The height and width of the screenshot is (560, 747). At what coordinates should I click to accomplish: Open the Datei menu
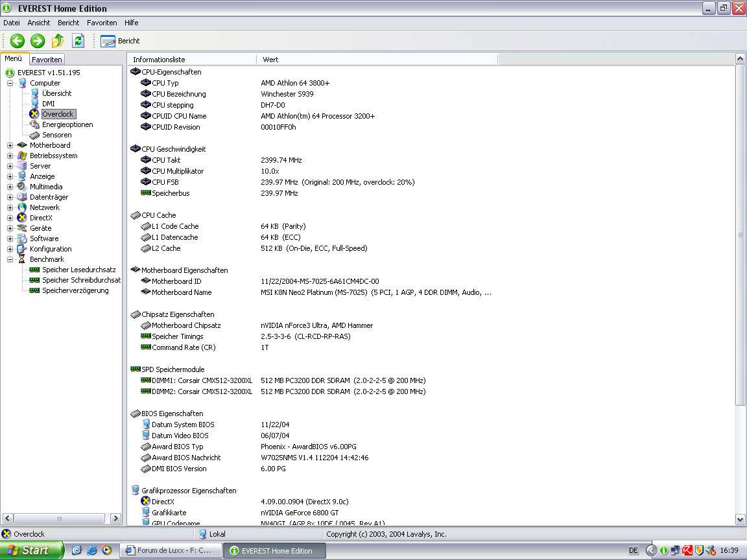pos(12,23)
